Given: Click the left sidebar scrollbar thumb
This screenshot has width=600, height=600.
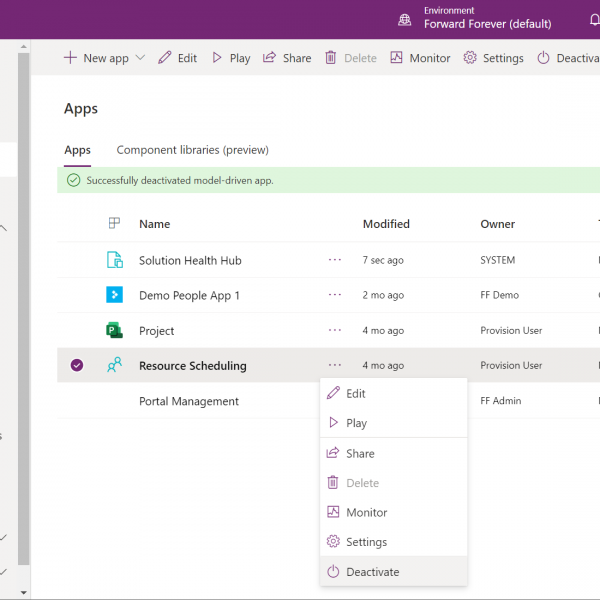Looking at the screenshot, I should point(24,309).
